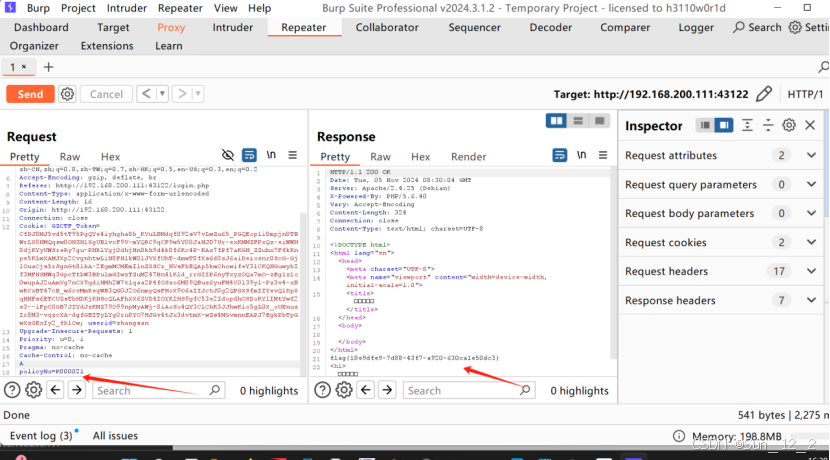The image size is (830, 460).
Task: Go to next request in history
Action: coord(182,94)
